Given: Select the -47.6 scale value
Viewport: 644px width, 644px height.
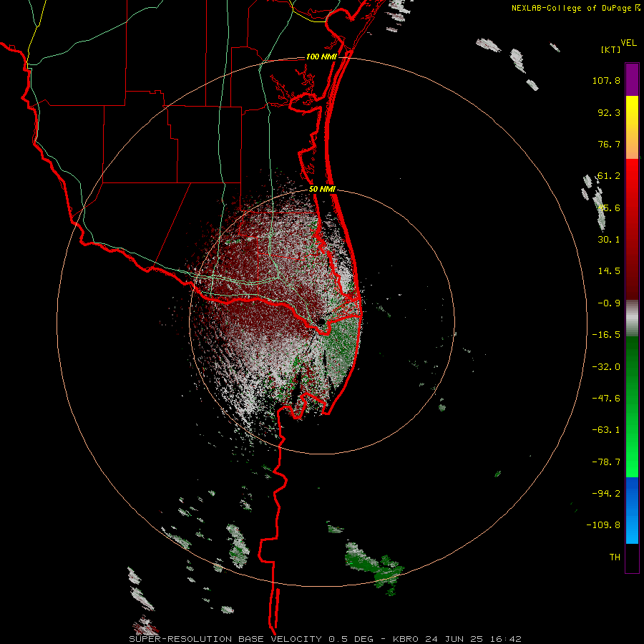Looking at the screenshot, I should coord(606,399).
